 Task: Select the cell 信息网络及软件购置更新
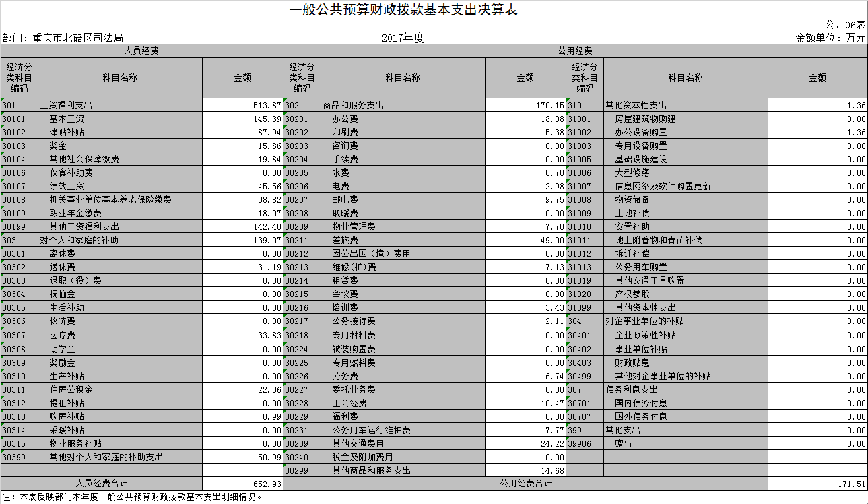686,187
